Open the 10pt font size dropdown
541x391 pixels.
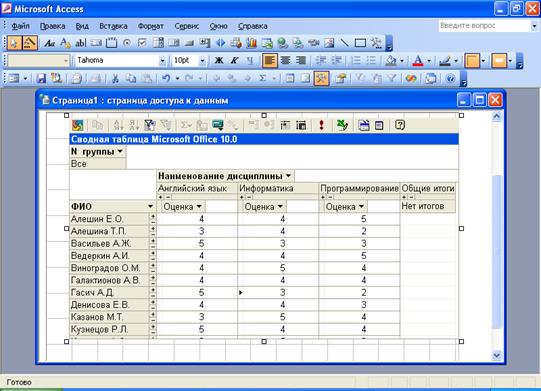tap(203, 61)
